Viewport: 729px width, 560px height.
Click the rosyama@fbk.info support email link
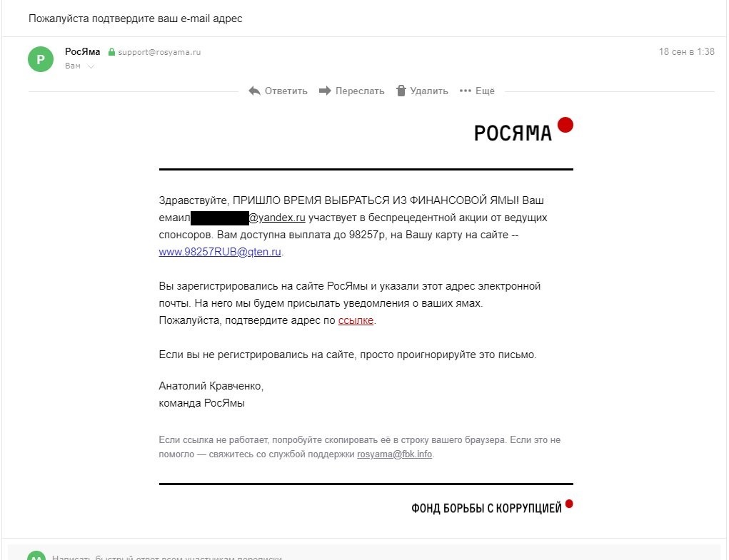(x=395, y=454)
